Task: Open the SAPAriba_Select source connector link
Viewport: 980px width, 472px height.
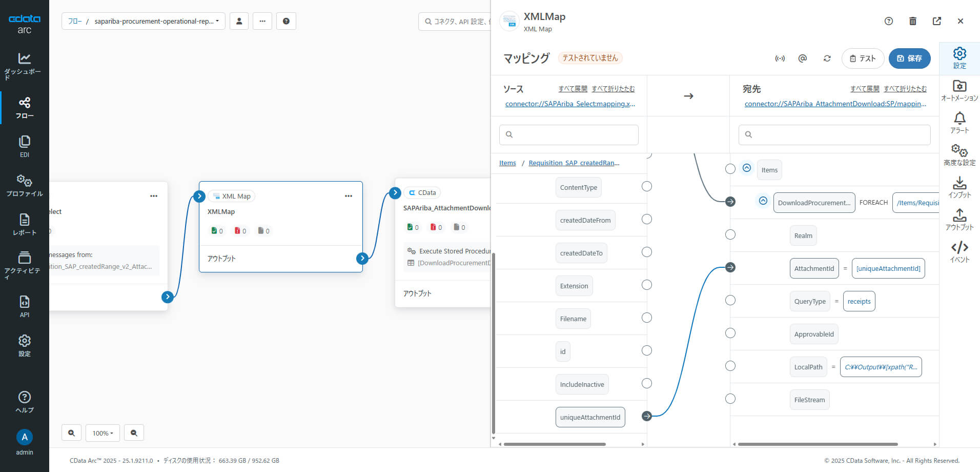Action: pos(570,104)
